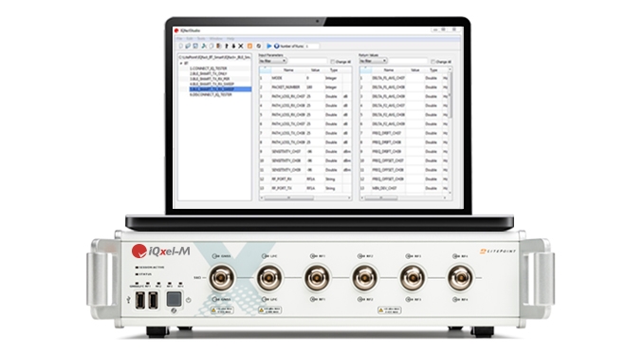Select step 2.BLE_SMART_TX_ONLY in the tree
Image resolution: width=644 pixels, height=355 pixels.
tap(209, 73)
